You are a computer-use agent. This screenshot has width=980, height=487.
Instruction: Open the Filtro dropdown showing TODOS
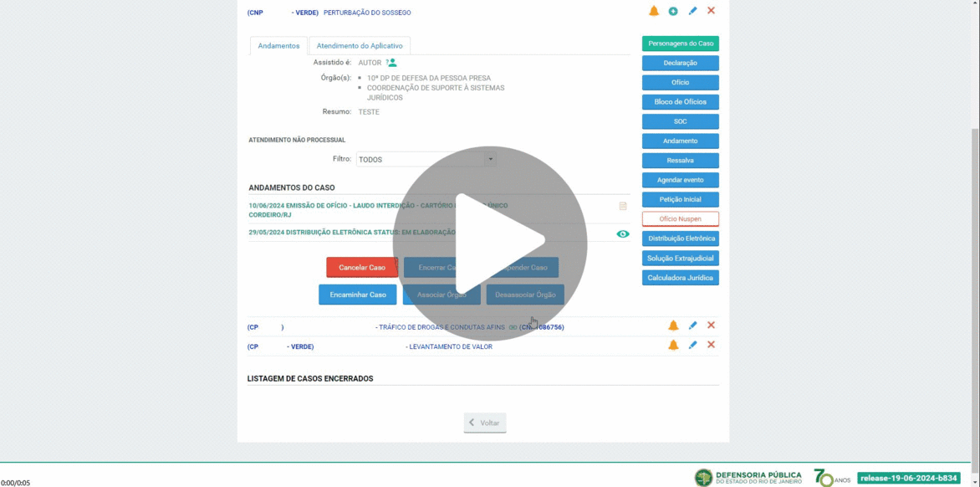pyautogui.click(x=426, y=159)
